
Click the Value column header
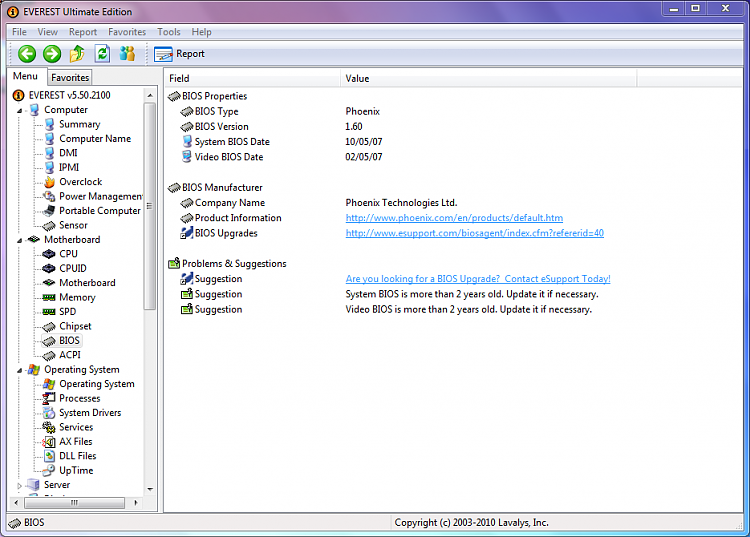coord(488,78)
